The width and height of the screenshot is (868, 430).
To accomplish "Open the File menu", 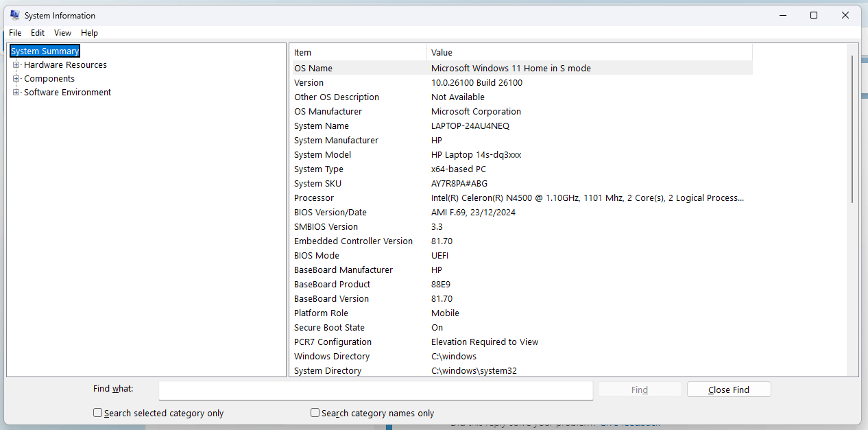I will 14,32.
